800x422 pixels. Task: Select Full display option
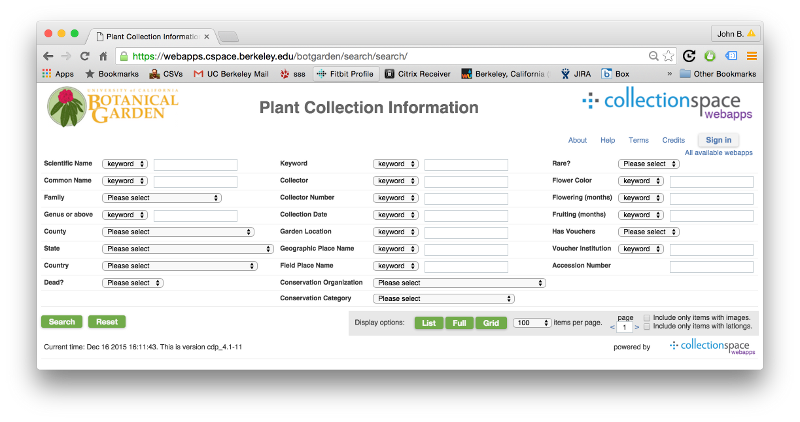coord(459,323)
